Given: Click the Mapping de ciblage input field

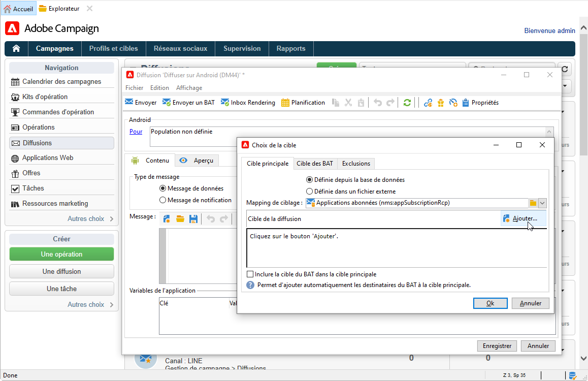Looking at the screenshot, I should (x=416, y=203).
